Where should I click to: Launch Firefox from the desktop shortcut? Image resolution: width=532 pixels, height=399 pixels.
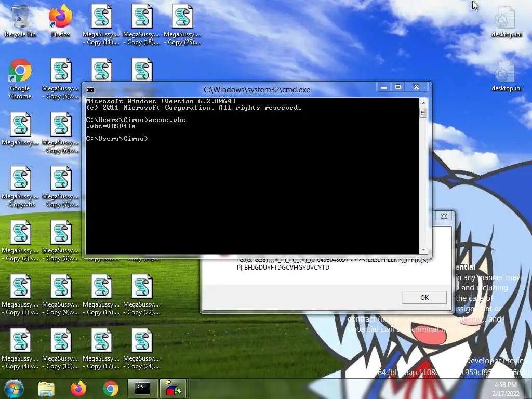(60, 21)
